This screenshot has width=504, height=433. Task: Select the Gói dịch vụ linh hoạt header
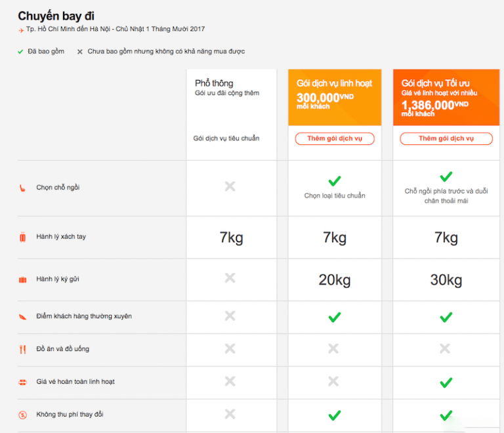coord(334,83)
